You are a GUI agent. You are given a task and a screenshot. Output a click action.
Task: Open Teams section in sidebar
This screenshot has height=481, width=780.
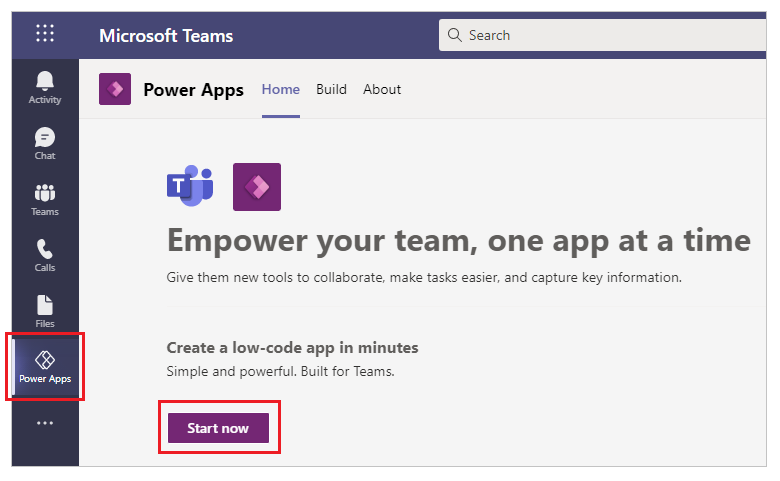coord(45,199)
